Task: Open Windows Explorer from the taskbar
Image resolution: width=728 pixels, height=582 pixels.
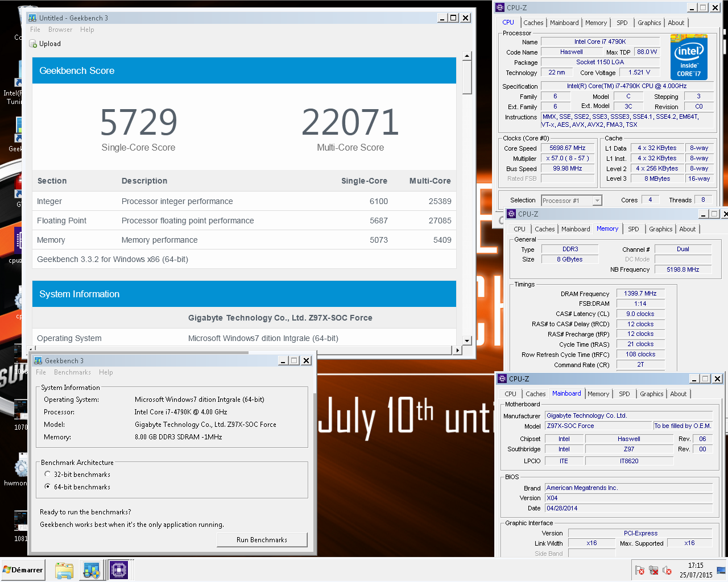Action: point(64,570)
